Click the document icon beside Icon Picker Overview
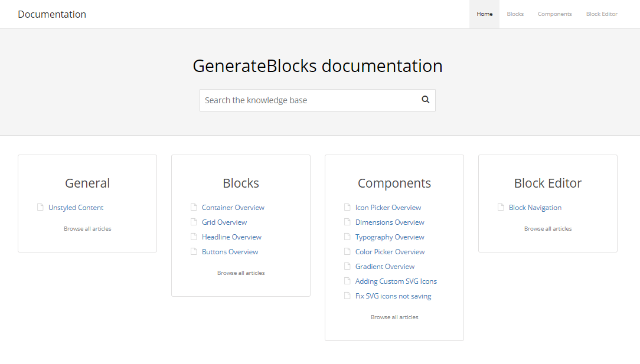640x364 pixels. point(346,207)
